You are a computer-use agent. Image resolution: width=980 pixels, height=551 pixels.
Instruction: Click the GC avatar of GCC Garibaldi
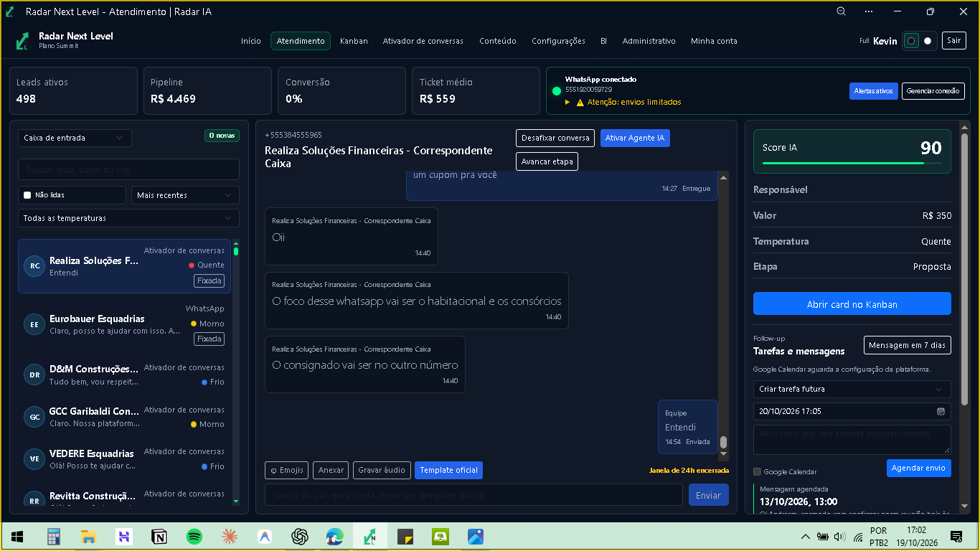[x=34, y=417]
